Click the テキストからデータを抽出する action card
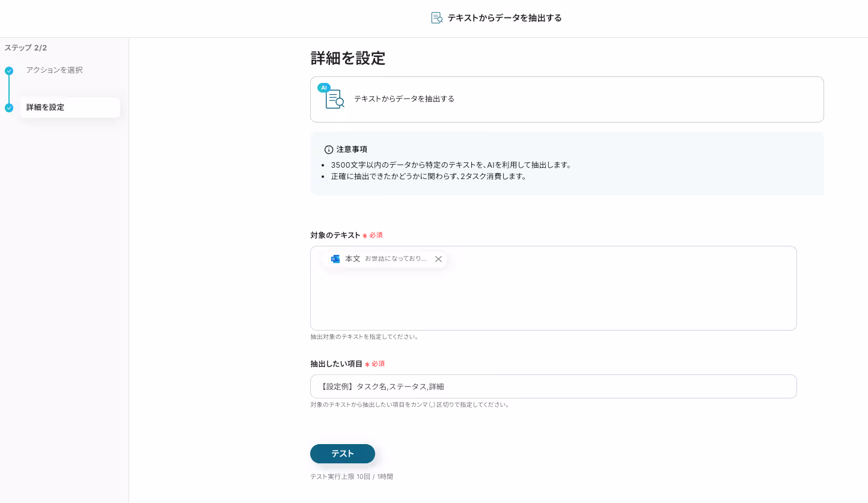The width and height of the screenshot is (868, 503). pos(567,99)
